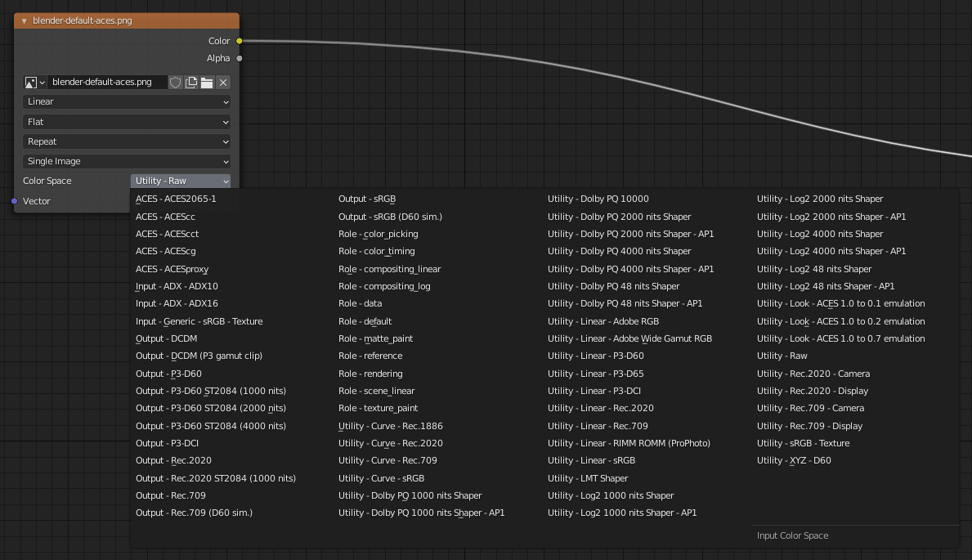Click the image browse icon dropdown
The image size is (972, 560).
point(35,83)
